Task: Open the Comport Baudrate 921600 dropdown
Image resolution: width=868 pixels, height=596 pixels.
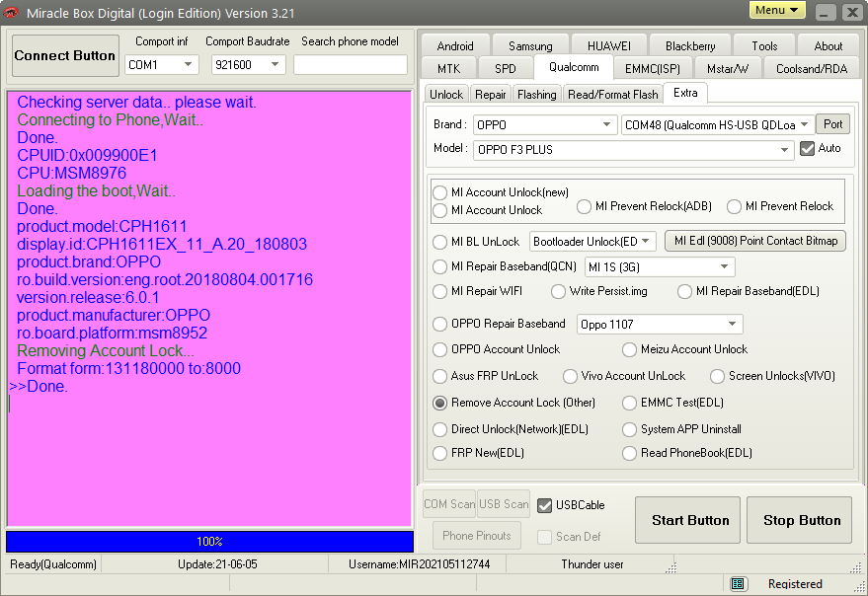Action: pos(248,65)
